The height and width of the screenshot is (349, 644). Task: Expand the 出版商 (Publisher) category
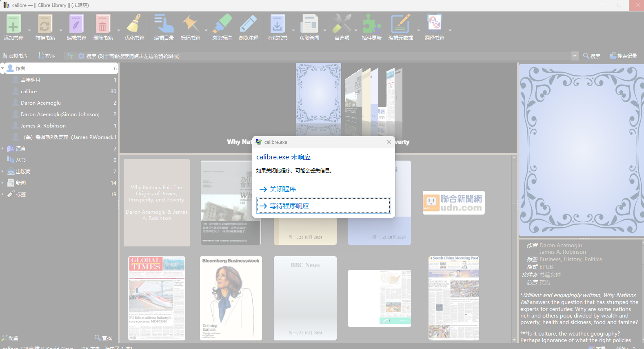pyautogui.click(x=2, y=171)
